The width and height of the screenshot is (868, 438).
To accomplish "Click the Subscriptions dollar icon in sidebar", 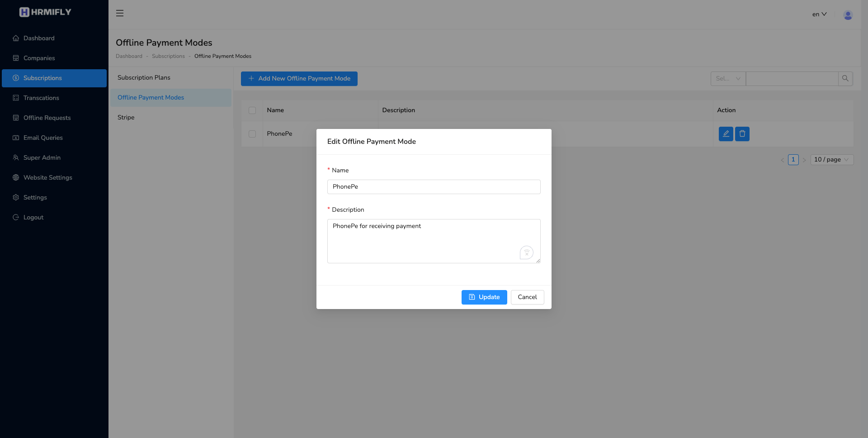I will coord(16,78).
